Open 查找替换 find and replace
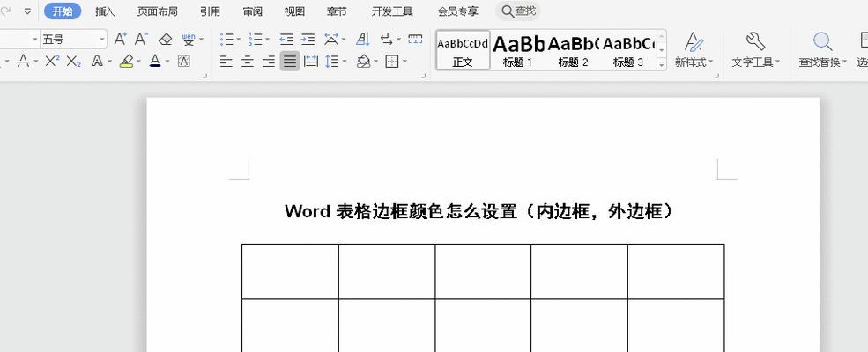 tap(822, 50)
